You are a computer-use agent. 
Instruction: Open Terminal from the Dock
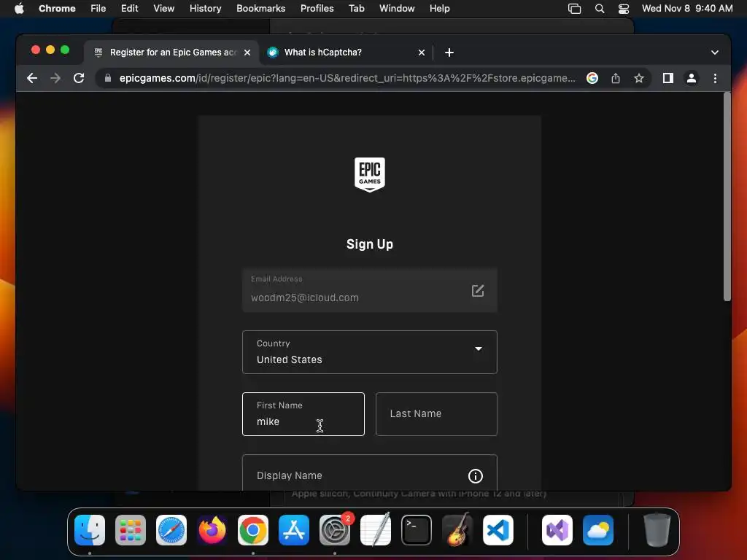(x=417, y=530)
